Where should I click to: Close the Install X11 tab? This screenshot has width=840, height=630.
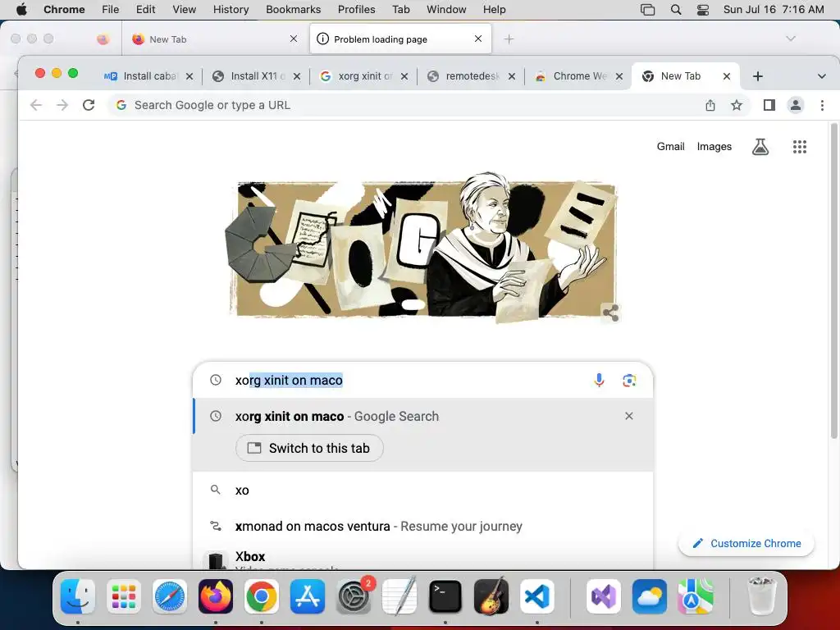coord(297,76)
